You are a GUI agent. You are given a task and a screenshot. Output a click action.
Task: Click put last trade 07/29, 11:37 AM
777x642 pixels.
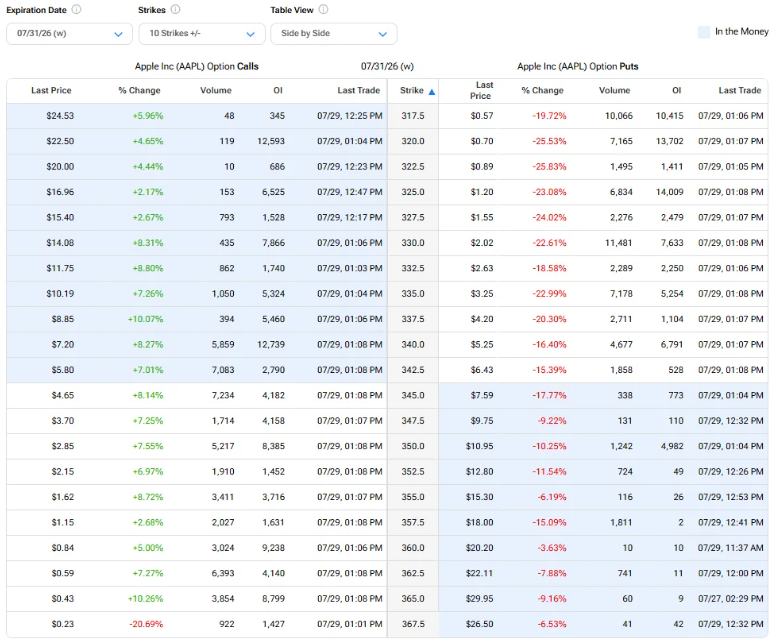730,548
